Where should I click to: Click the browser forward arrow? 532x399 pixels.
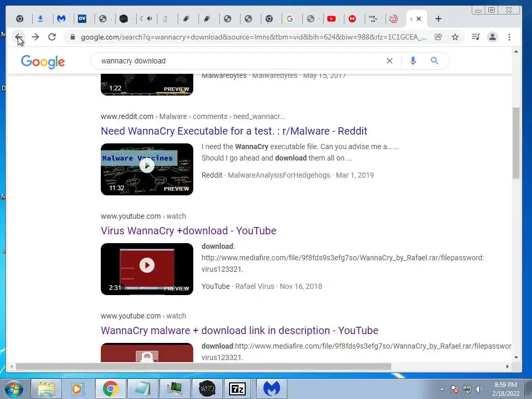[35, 37]
